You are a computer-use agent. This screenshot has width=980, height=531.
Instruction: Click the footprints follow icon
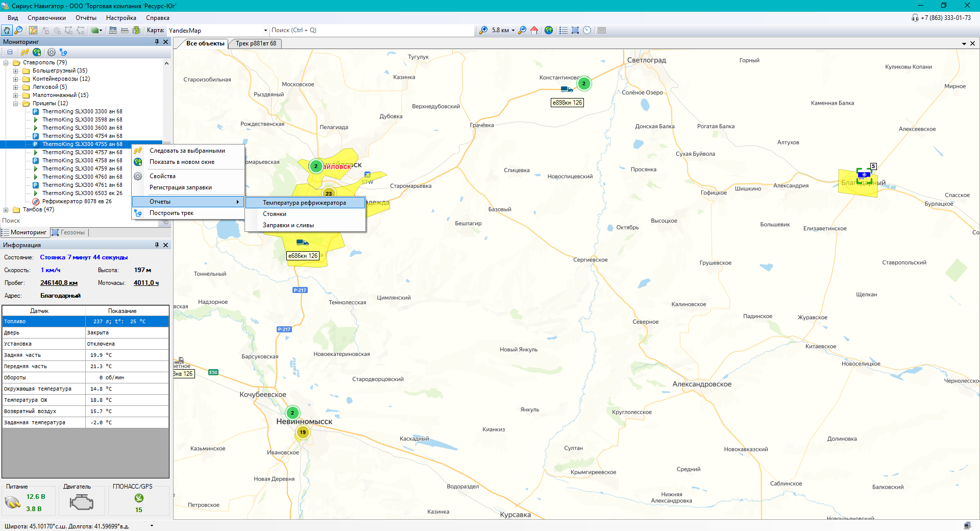click(x=24, y=52)
